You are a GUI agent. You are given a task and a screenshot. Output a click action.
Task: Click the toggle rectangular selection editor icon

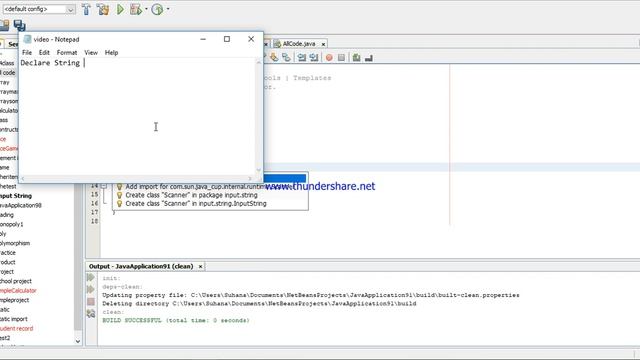coord(286,58)
